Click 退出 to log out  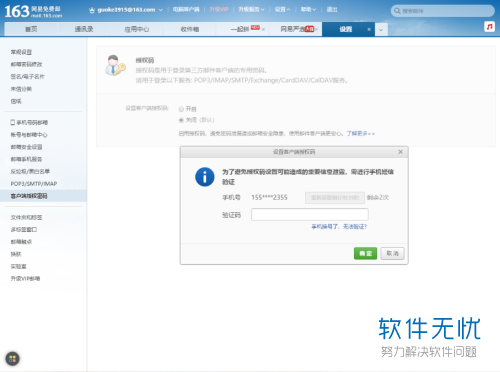pos(332,10)
